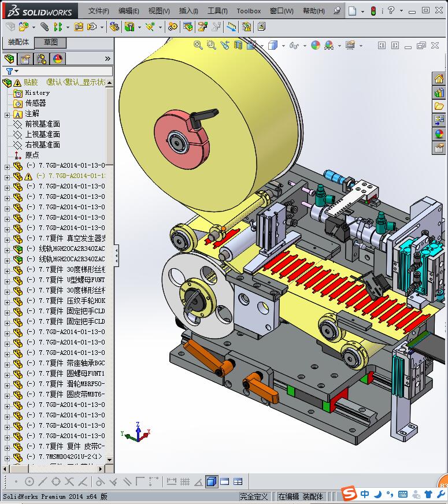Open the 插入(I) menu

point(188,11)
